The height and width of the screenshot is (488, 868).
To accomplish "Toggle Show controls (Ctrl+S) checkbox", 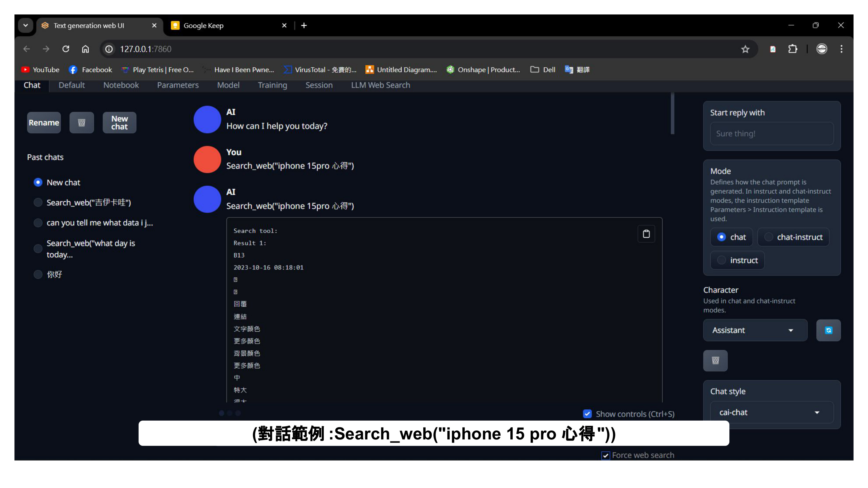I will [587, 414].
